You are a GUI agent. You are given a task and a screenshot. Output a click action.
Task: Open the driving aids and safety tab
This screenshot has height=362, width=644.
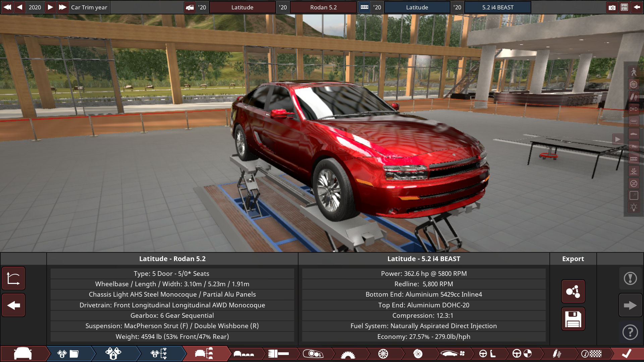coord(522,354)
